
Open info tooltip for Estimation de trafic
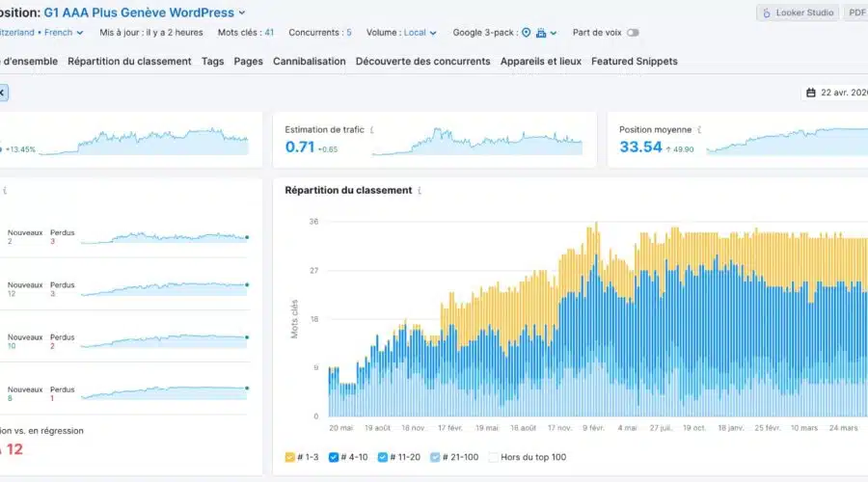click(x=373, y=129)
